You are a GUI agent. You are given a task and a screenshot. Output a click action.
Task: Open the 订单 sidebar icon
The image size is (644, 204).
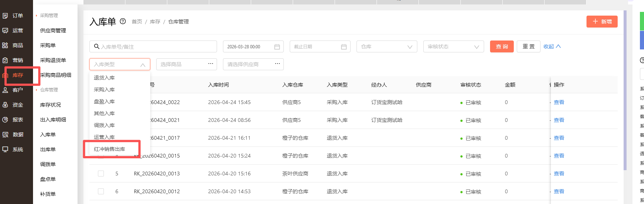tap(5, 16)
